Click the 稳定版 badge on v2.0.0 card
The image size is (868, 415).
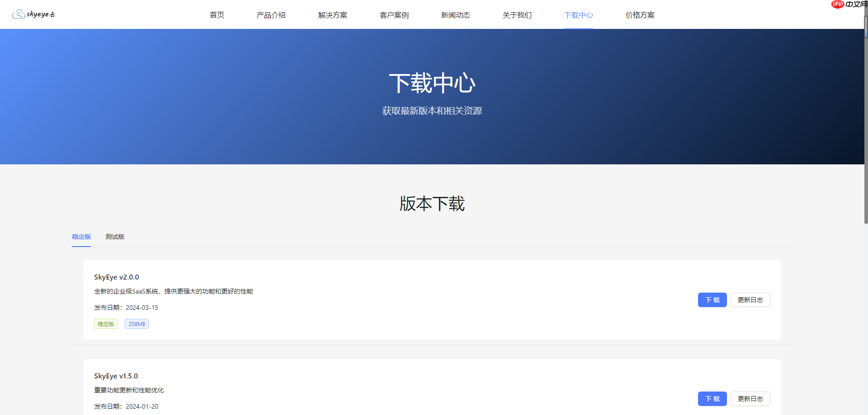pos(105,323)
